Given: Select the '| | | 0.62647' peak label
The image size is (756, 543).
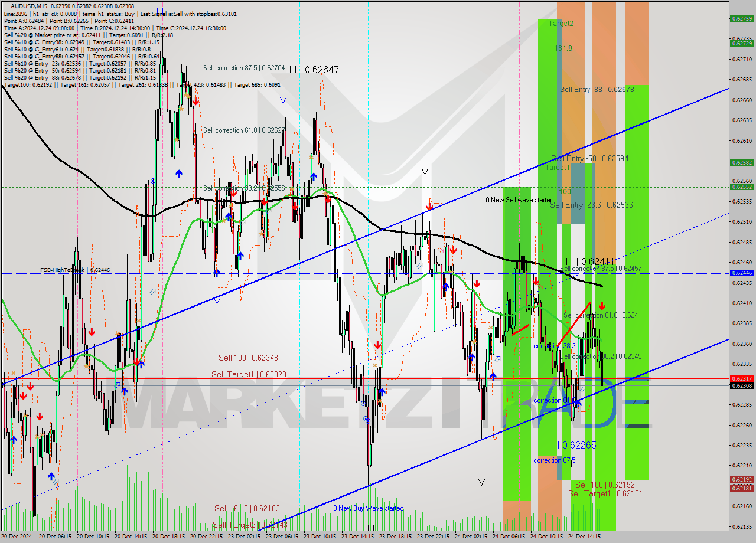Looking at the screenshot, I should coord(314,70).
